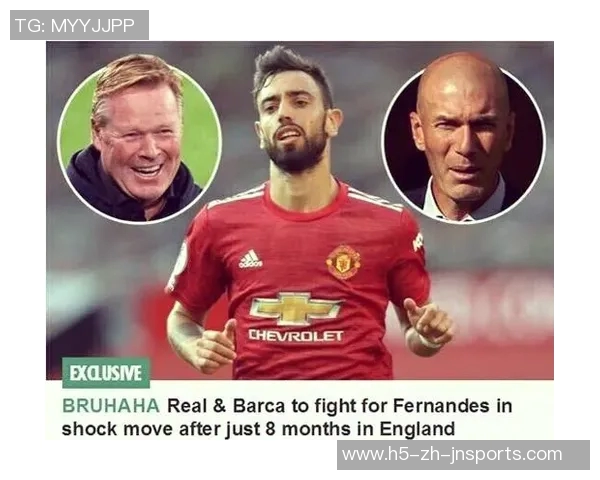Viewport: 600px width, 480px height.
Task: Click the player's thumbs-up hand
Action: 214,346
